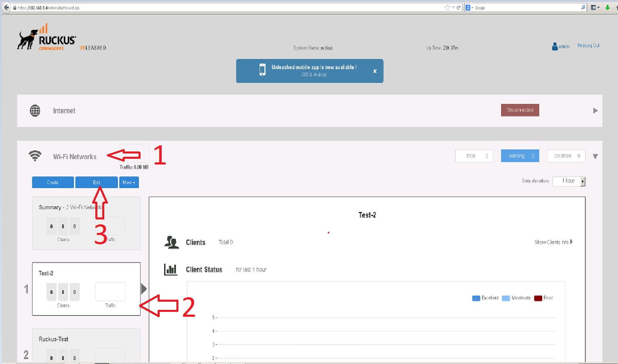Reload the page with the refresh icon
The height and width of the screenshot is (364, 618).
pos(459,8)
